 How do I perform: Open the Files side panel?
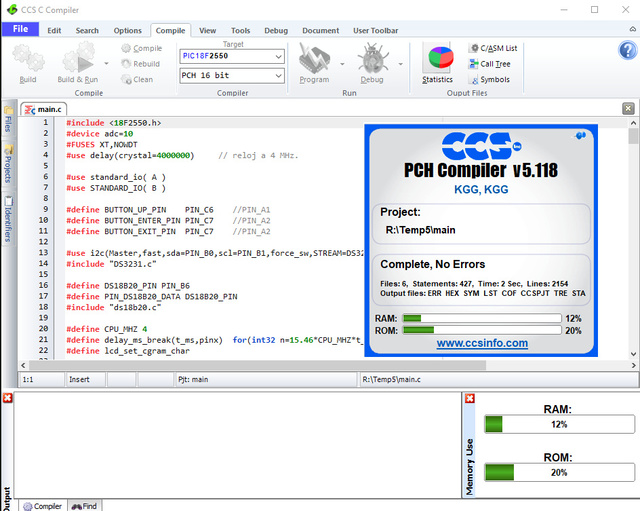[x=8, y=120]
